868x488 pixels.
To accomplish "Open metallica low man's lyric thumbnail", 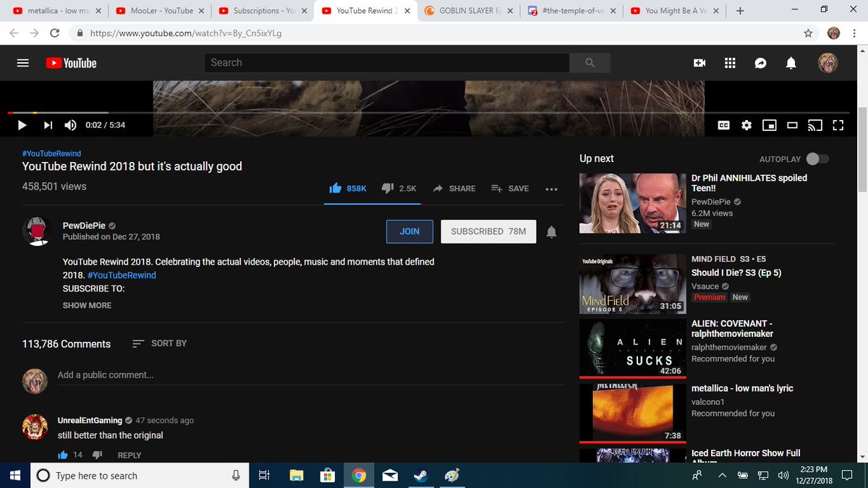I will [632, 413].
